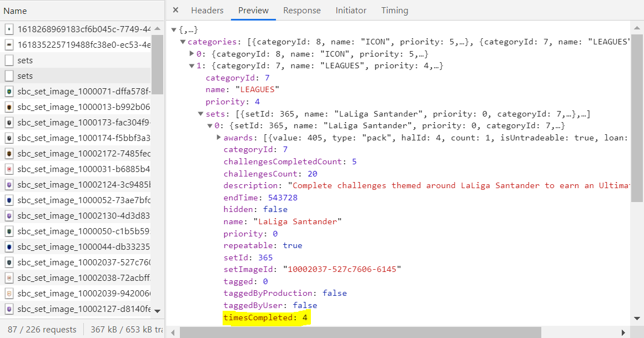Switch to the Headers tab
This screenshot has width=644, height=338.
pos(207,10)
